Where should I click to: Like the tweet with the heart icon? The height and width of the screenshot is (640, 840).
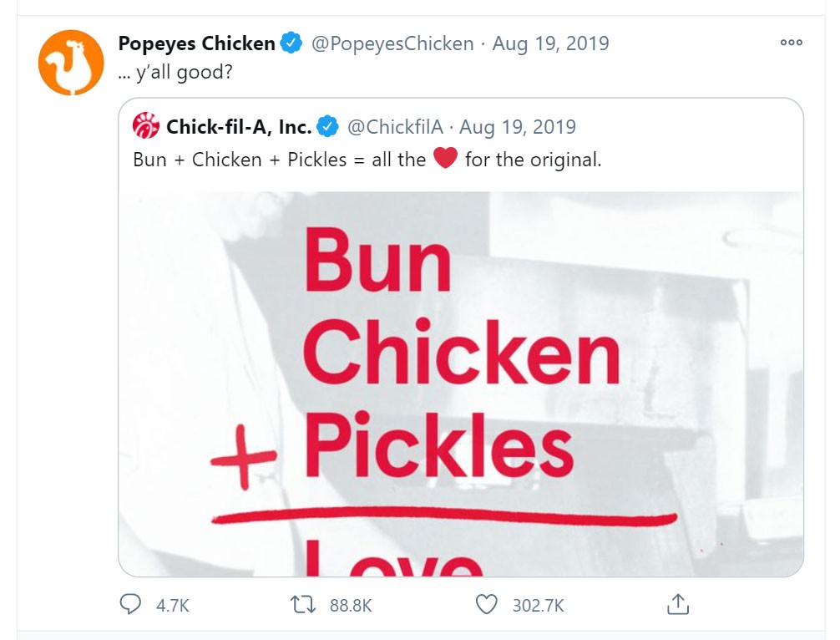[x=486, y=604]
